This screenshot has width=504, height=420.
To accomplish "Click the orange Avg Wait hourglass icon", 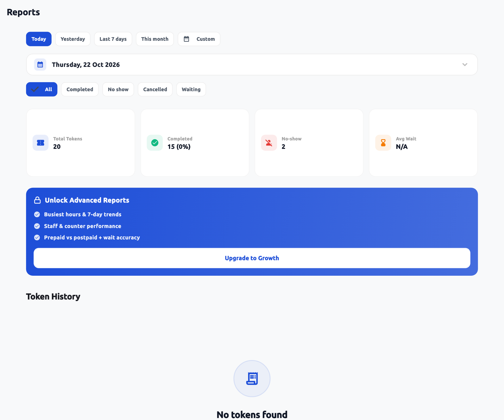I will [383, 143].
